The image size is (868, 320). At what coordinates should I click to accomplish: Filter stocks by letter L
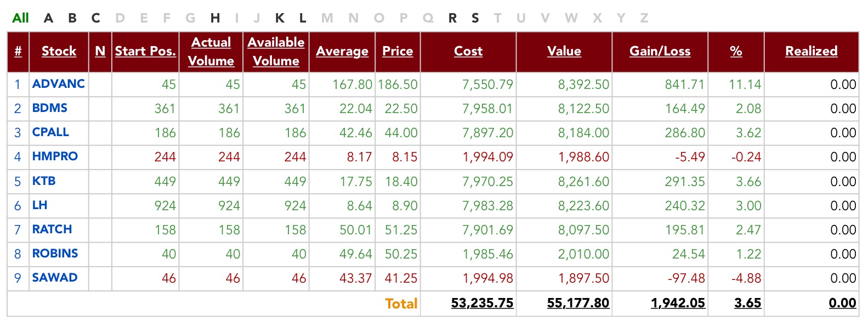[x=303, y=18]
